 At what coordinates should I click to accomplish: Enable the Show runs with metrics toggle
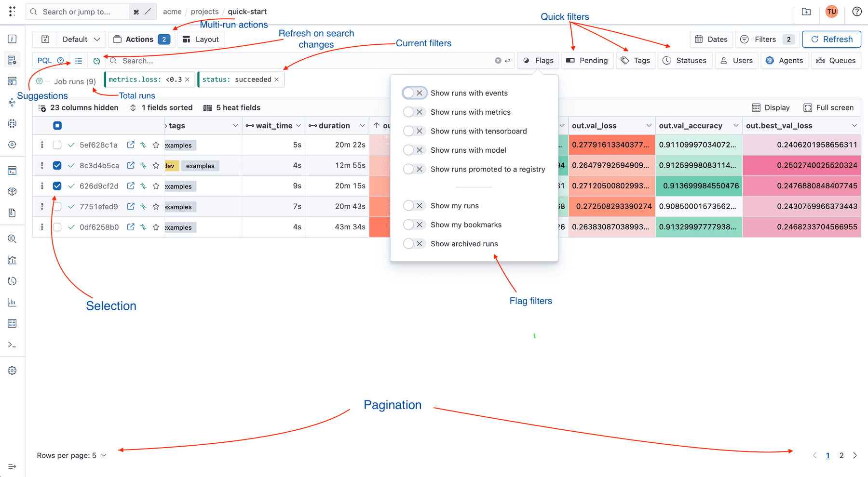[x=414, y=112]
